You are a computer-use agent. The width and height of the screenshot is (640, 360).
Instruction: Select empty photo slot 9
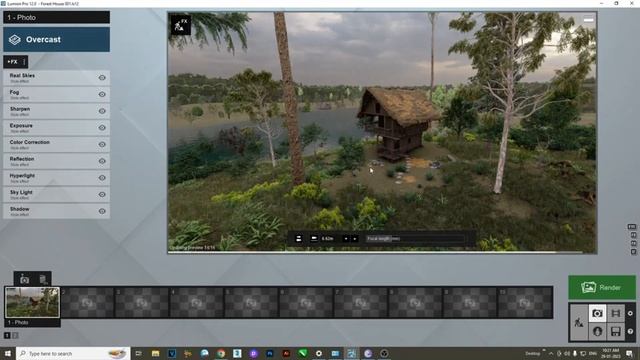470,302
